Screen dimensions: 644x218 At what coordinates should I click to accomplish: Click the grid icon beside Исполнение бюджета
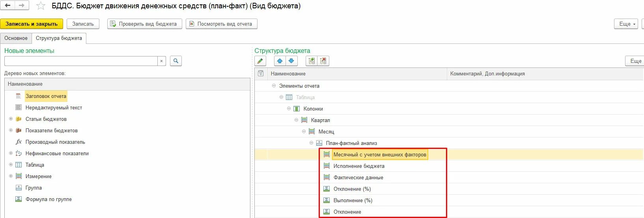pos(327,166)
